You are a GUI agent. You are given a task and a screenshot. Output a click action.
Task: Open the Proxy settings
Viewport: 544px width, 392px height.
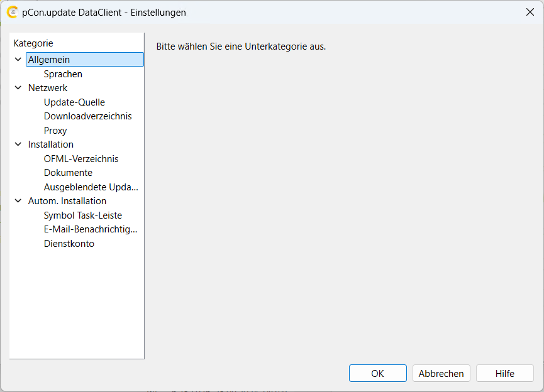point(55,131)
